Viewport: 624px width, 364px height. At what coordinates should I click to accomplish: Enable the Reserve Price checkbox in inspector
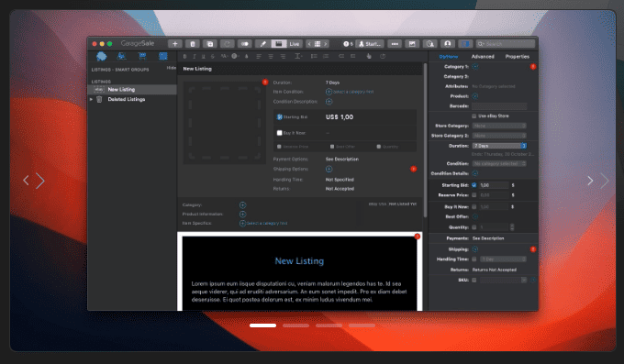[474, 195]
